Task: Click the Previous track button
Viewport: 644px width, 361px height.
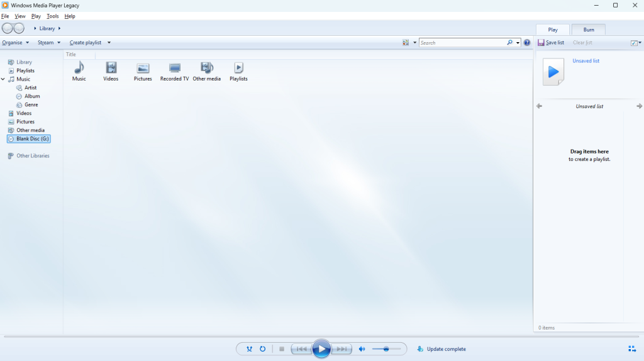Action: [301, 349]
